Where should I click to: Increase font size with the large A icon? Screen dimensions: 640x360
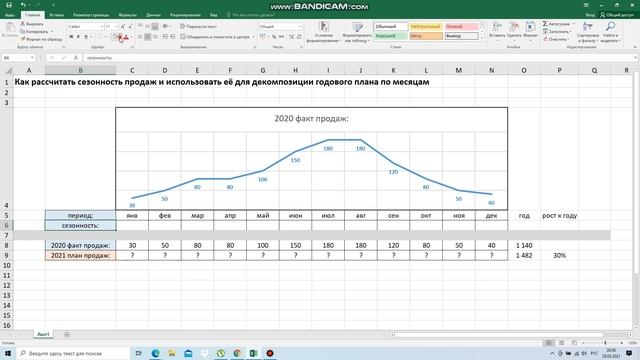point(122,27)
